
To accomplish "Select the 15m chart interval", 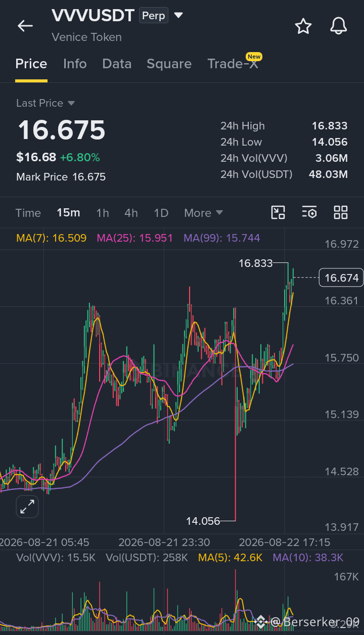I will tap(68, 213).
